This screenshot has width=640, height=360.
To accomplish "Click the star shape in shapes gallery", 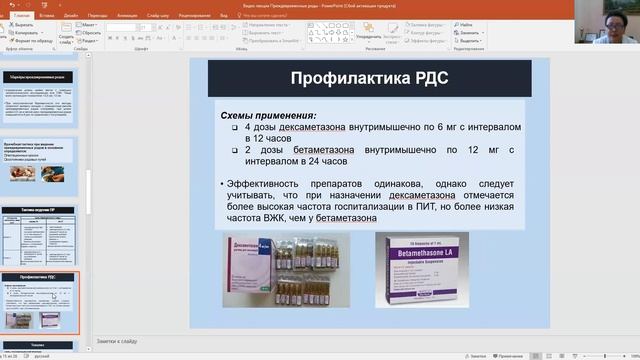I will (x=345, y=40).
